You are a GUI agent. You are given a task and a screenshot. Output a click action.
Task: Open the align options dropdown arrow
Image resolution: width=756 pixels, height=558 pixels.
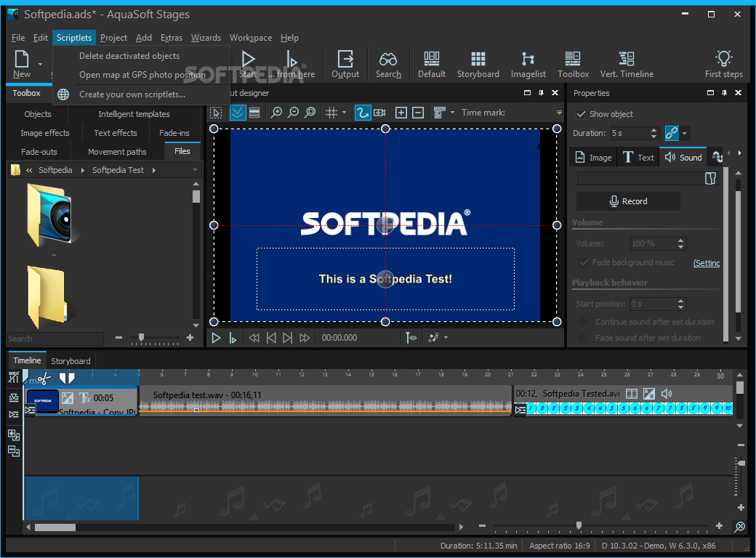tap(452, 113)
